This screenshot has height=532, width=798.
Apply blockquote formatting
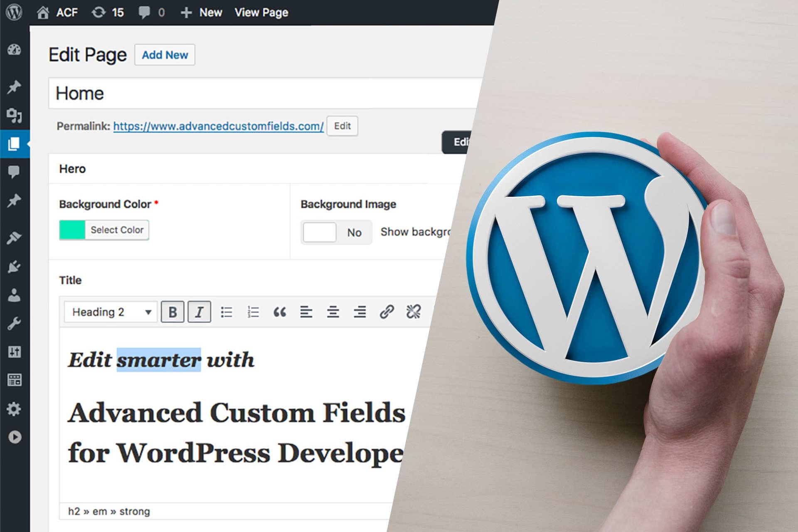(x=280, y=312)
